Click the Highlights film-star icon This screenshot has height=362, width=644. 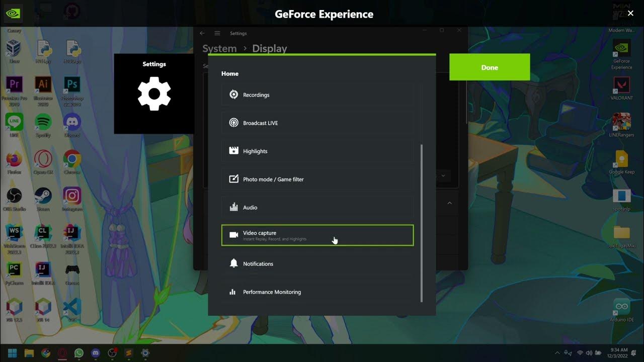click(x=233, y=151)
